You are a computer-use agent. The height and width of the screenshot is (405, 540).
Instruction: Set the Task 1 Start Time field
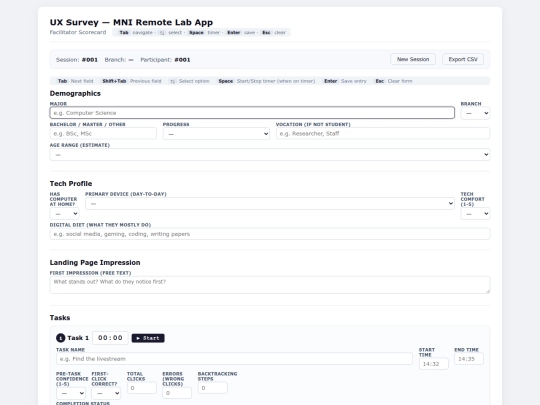(x=434, y=364)
